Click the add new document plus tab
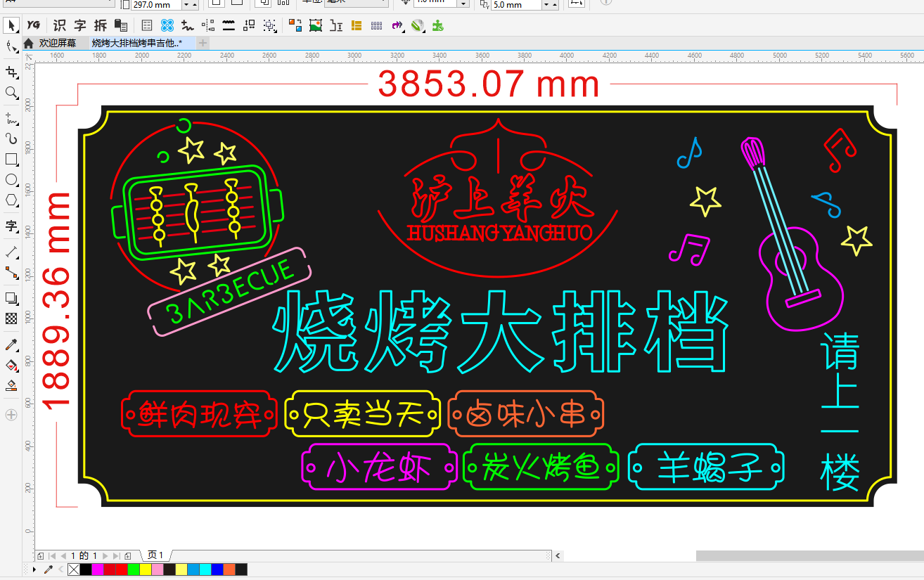 click(203, 43)
